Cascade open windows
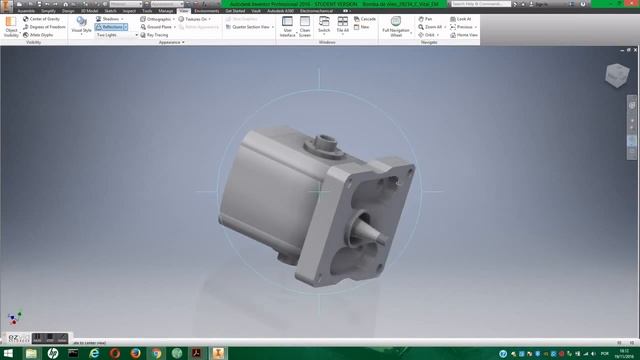This screenshot has width=640, height=360. click(364, 19)
